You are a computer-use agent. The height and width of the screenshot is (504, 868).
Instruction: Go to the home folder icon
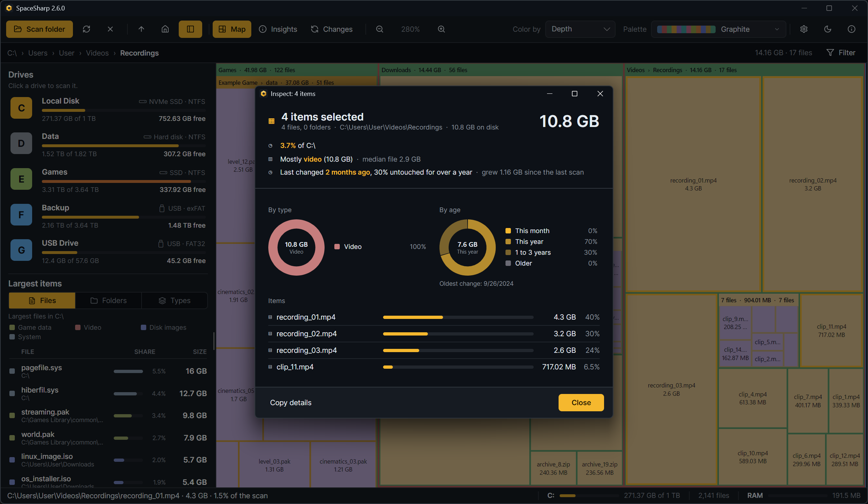tap(165, 29)
